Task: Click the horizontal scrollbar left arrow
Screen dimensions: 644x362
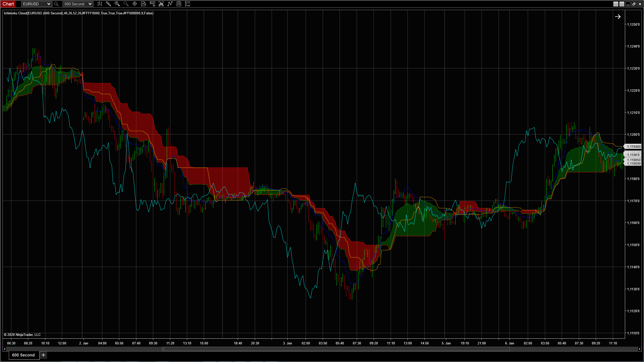Action: coord(4,349)
